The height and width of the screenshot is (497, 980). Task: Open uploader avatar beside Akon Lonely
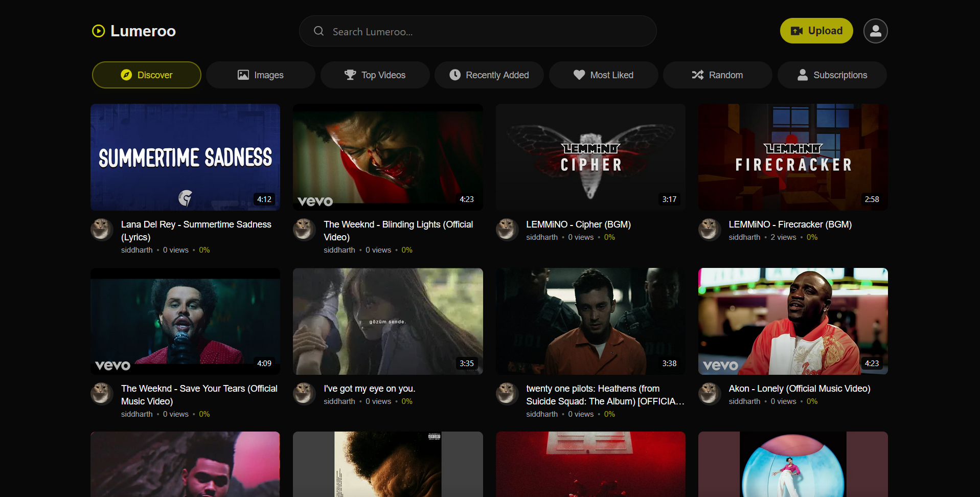[x=710, y=393]
